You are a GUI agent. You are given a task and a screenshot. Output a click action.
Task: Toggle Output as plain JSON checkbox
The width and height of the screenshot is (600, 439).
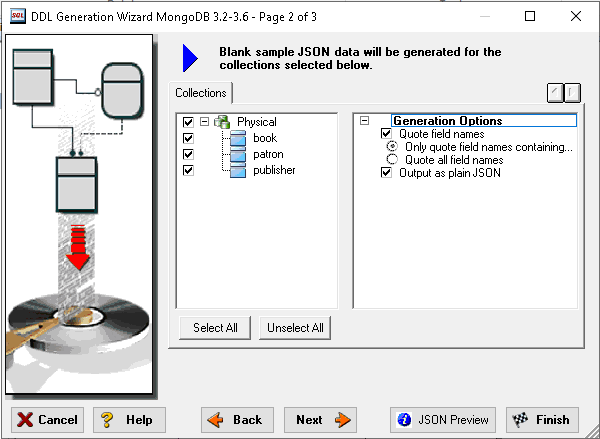[x=386, y=173]
